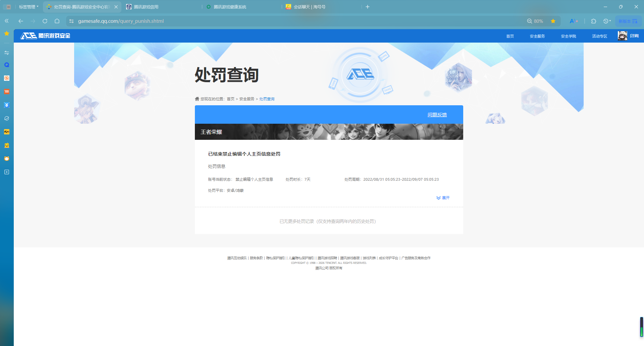Reload the page with refresh icon
The height and width of the screenshot is (346, 644).
[45, 21]
